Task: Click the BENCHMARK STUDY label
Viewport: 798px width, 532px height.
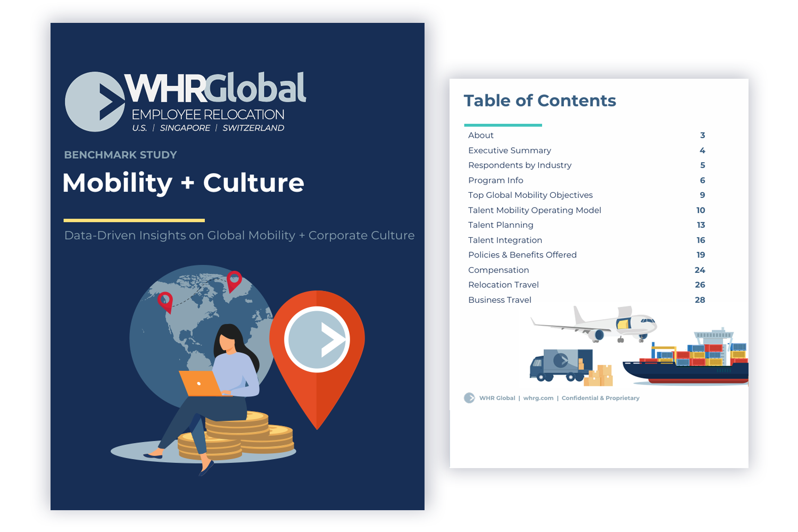Action: tap(121, 155)
